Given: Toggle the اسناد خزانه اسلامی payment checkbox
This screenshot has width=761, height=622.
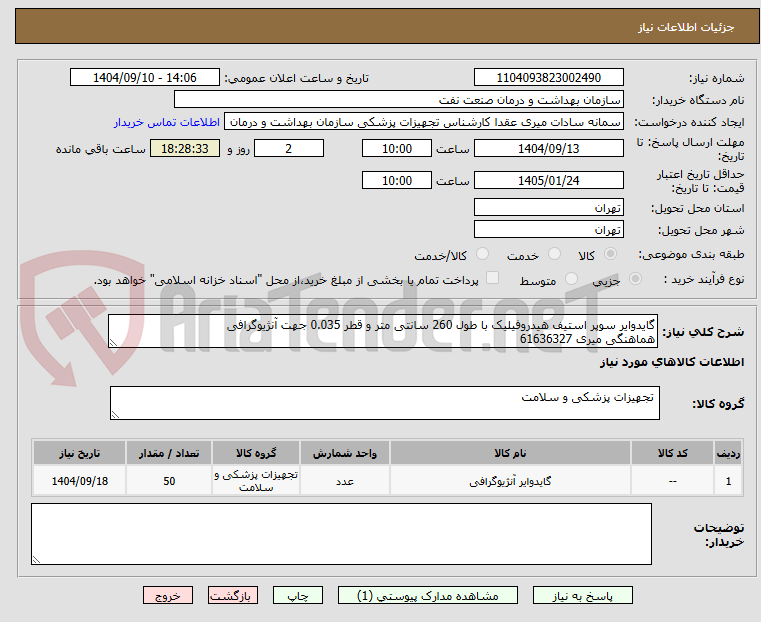Looking at the screenshot, I should tap(492, 278).
